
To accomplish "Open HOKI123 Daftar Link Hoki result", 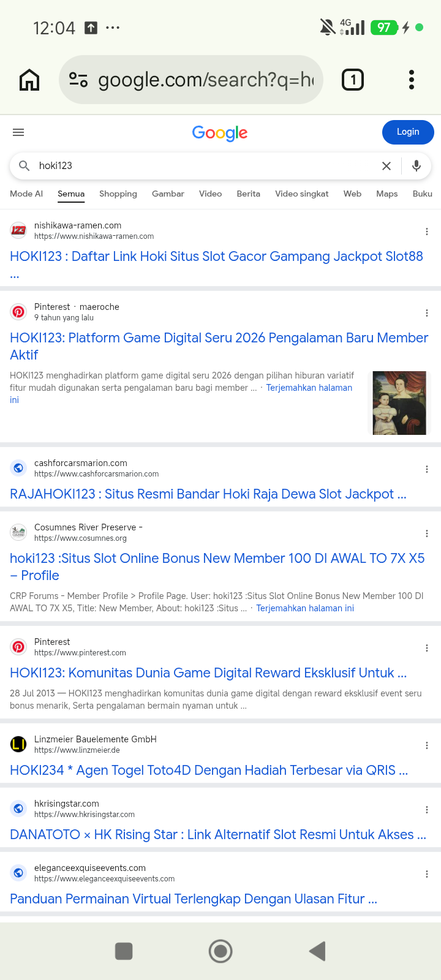I will click(x=216, y=264).
